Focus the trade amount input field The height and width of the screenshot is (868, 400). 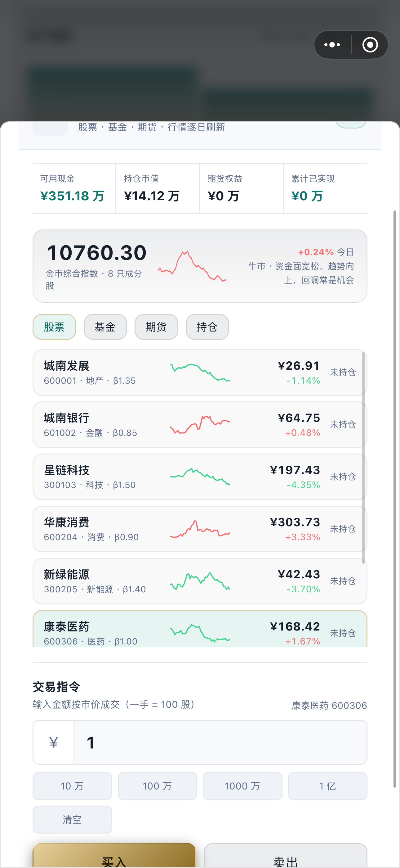220,742
